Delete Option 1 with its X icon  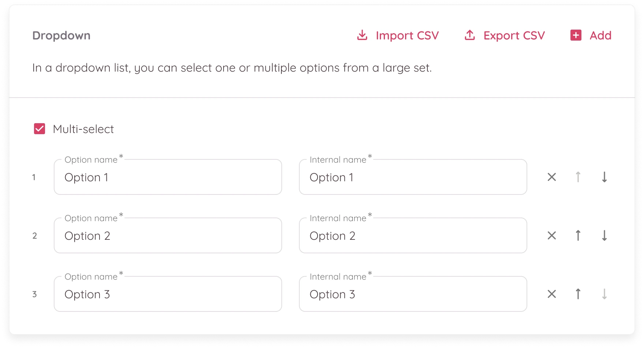pos(552,177)
